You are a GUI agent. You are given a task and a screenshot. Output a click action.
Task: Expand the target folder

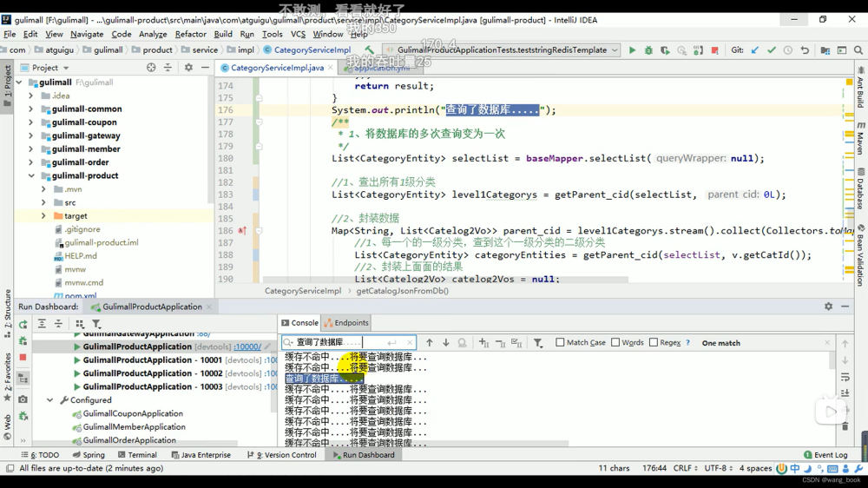[x=43, y=216]
